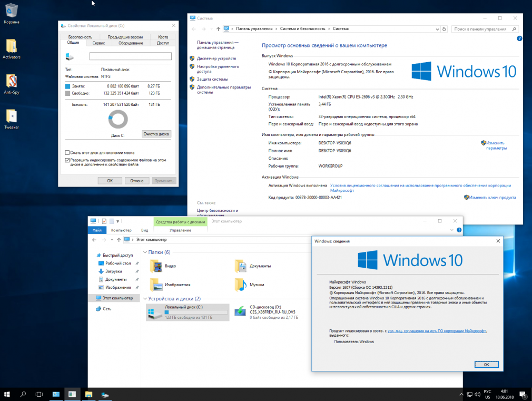Open the View (Вид) ribbon tab
Viewport: 532px width, 401px height.
tap(144, 230)
